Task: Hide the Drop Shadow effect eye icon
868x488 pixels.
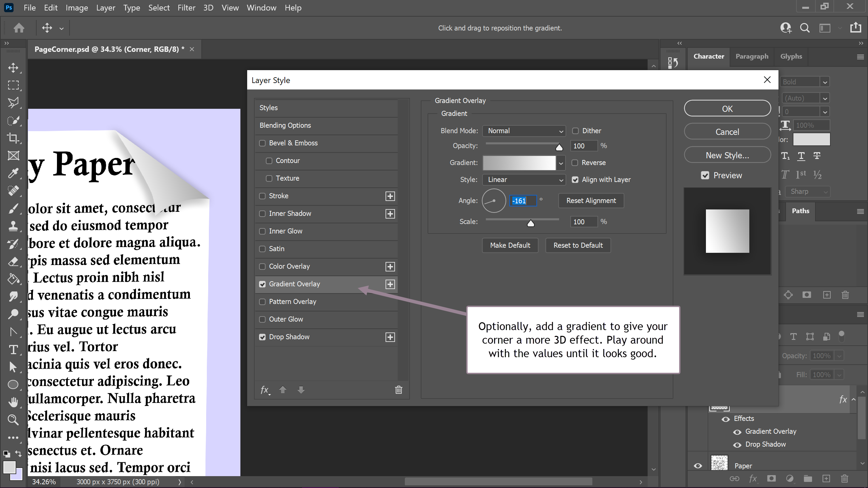Action: coord(737,445)
